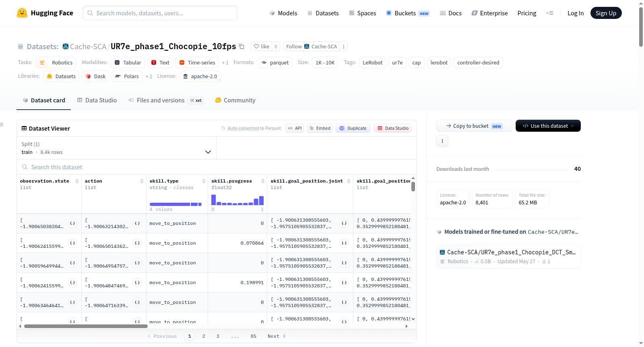Sort by observation.state column arrows
This screenshot has width=644, height=347.
pos(77,181)
